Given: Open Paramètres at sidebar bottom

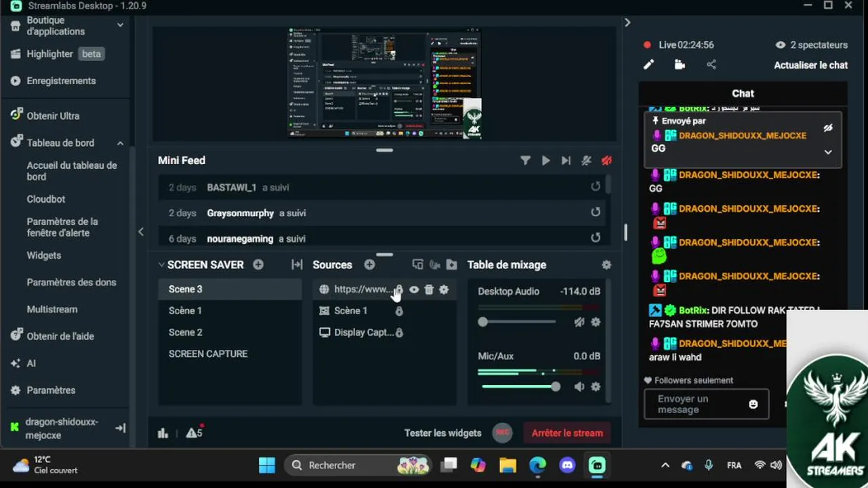Looking at the screenshot, I should point(43,390).
